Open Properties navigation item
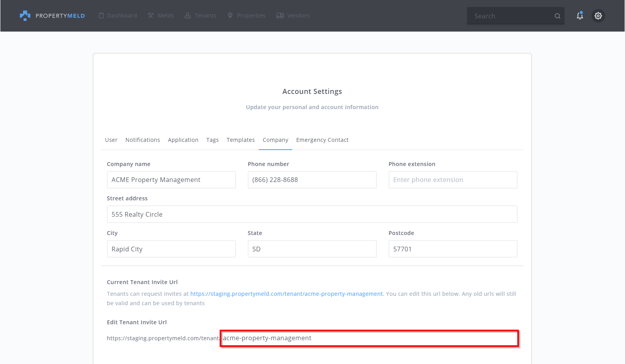This screenshot has height=364, width=625. point(247,16)
